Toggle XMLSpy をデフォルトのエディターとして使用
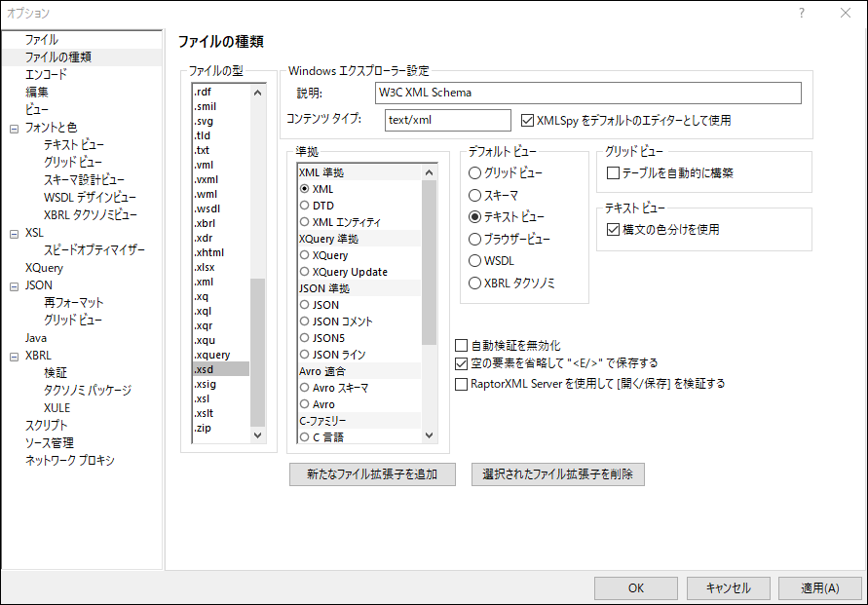 click(x=526, y=120)
